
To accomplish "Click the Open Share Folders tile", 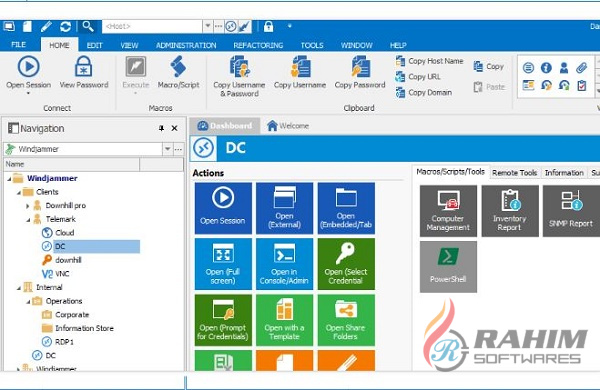I will coord(346,320).
